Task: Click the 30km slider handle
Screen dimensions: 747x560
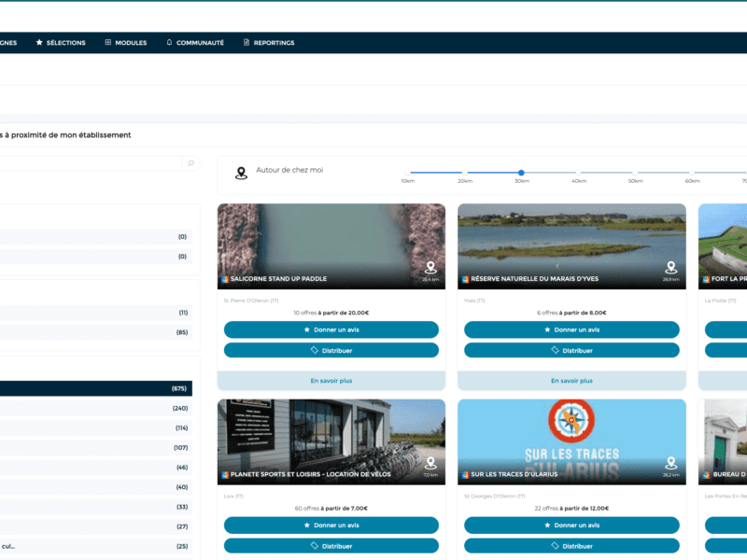Action: click(x=521, y=173)
